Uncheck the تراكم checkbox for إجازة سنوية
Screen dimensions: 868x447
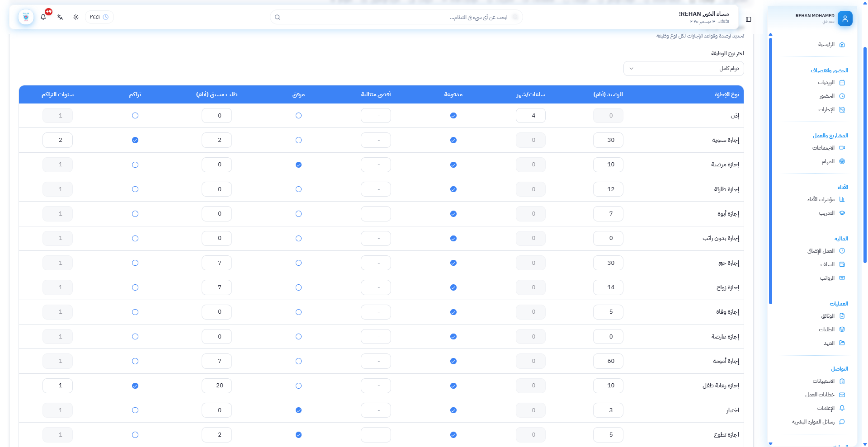point(135,140)
